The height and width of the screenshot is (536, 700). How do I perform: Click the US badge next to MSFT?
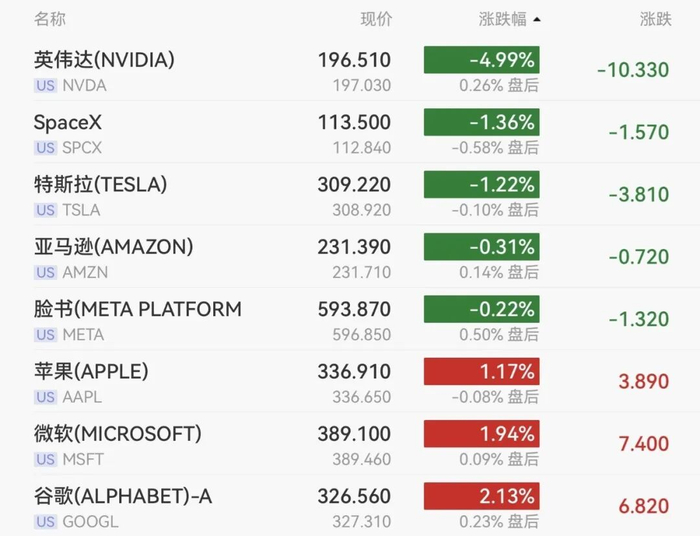pos(46,459)
